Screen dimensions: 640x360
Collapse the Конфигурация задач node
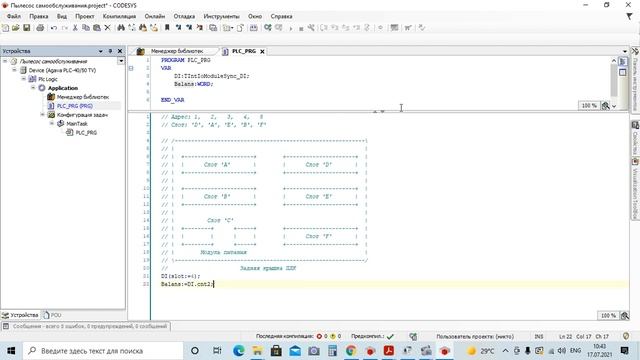click(42, 115)
